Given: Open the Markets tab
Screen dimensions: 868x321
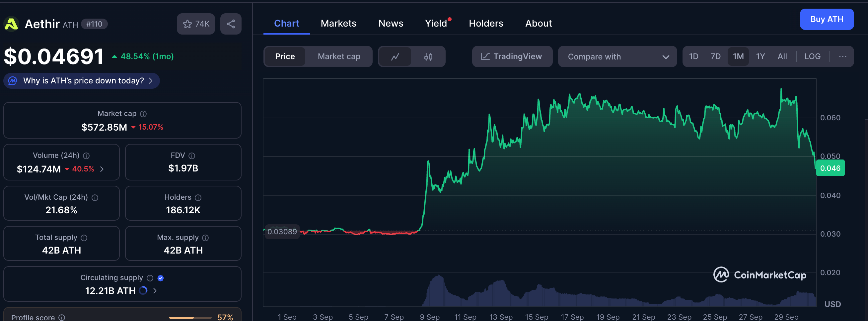Looking at the screenshot, I should pos(338,23).
